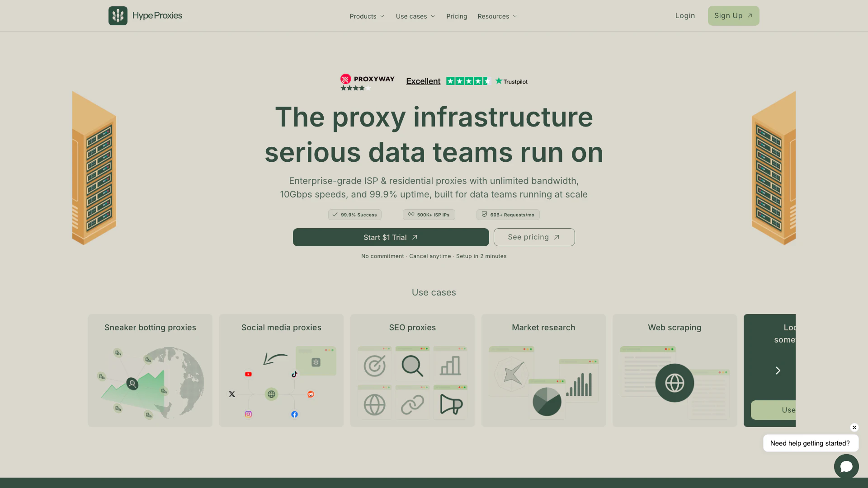The image size is (868, 488).
Task: Expand the Resources dropdown menu
Action: pos(497,16)
